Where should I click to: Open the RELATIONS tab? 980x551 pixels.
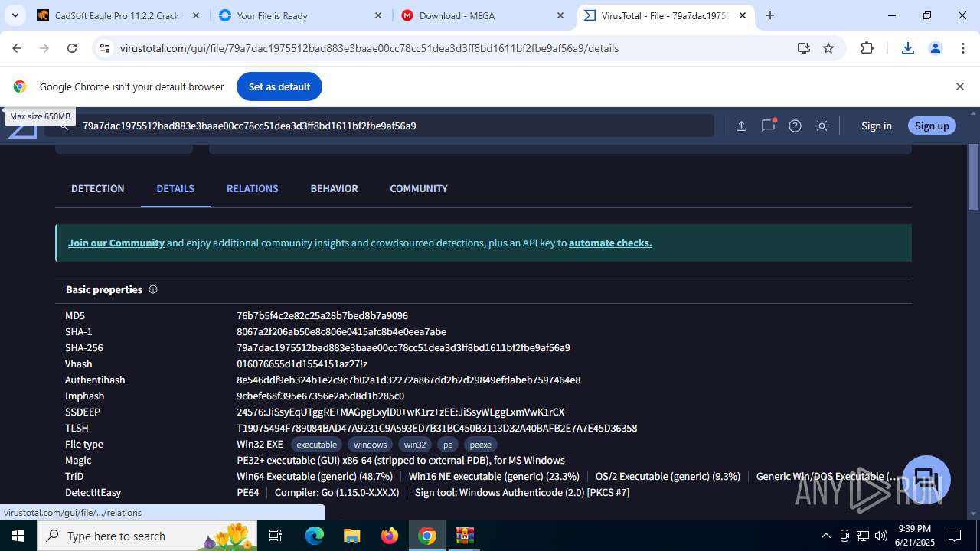pos(253,188)
